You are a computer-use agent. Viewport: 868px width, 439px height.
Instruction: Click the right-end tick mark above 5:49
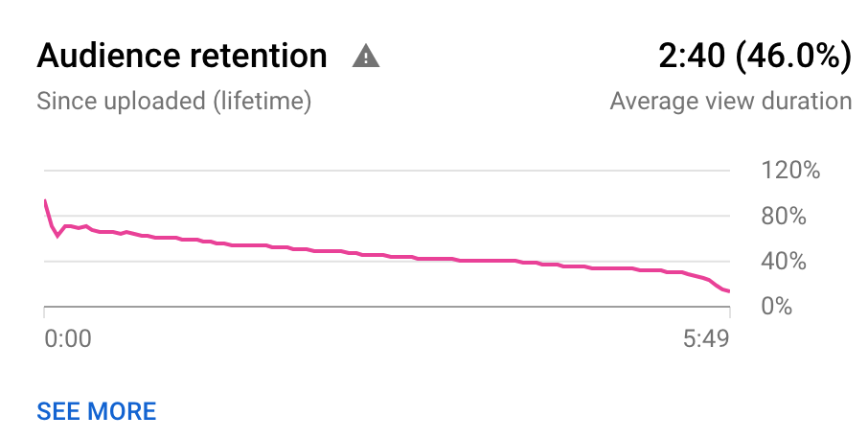(x=730, y=312)
